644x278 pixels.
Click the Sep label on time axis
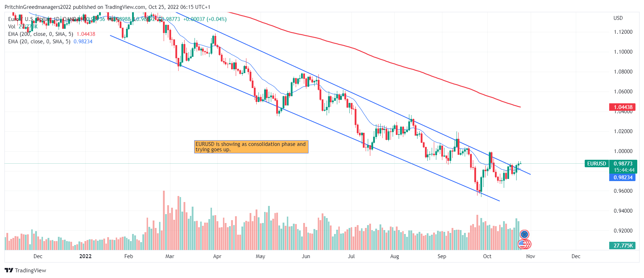[x=442, y=256]
